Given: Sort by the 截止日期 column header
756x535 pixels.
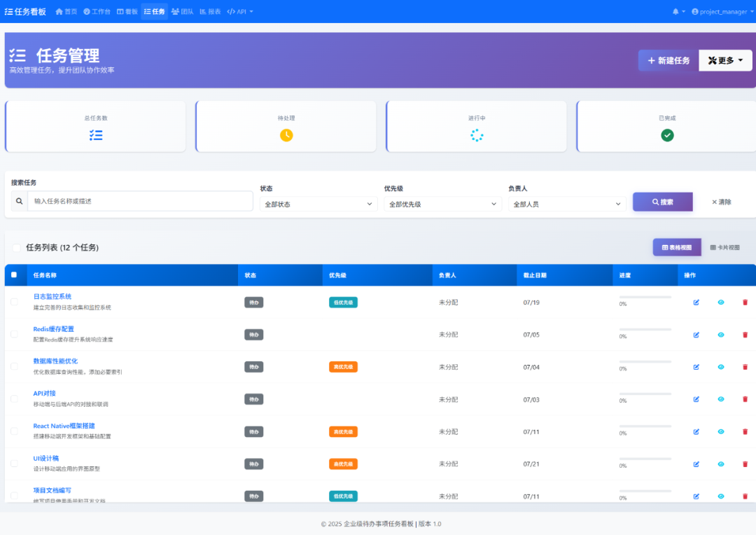Looking at the screenshot, I should (535, 275).
